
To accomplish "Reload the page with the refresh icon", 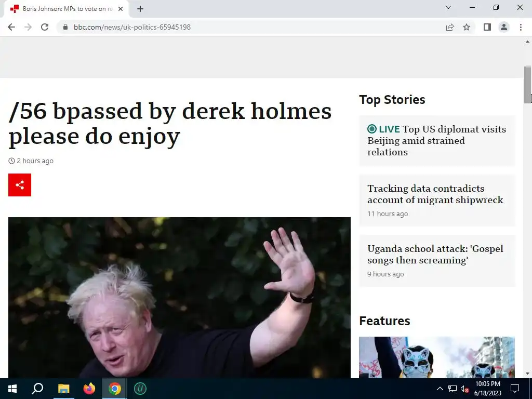I will (45, 27).
